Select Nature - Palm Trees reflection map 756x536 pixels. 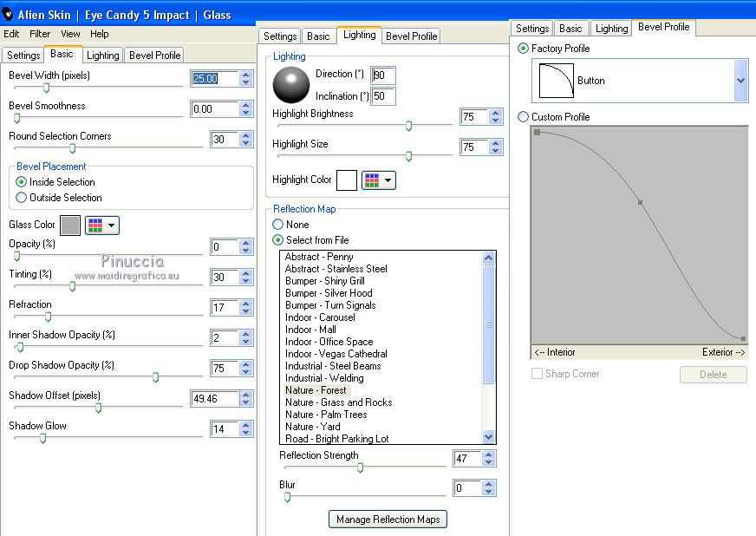click(x=326, y=415)
